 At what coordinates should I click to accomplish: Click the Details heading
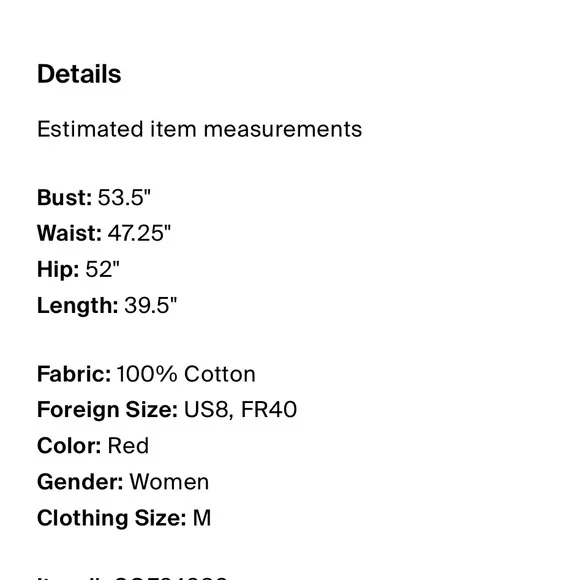(x=79, y=74)
